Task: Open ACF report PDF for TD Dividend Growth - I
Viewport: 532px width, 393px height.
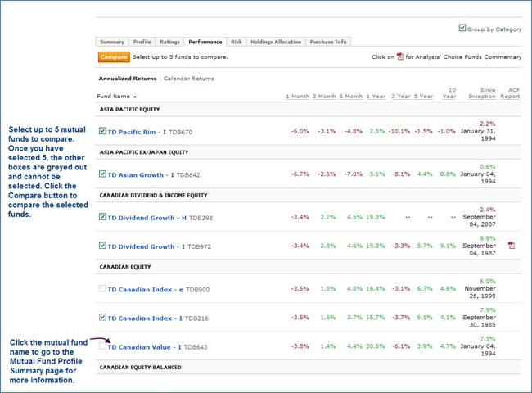Action: (x=512, y=245)
